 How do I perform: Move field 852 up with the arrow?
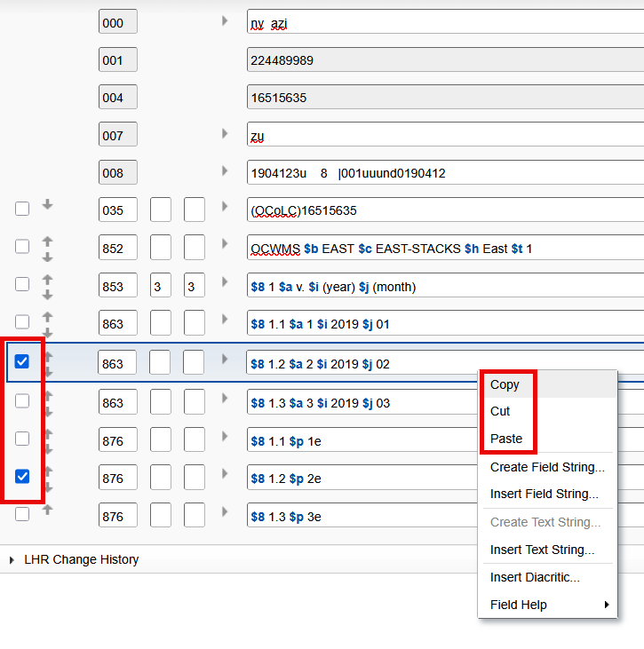pyautogui.click(x=48, y=241)
